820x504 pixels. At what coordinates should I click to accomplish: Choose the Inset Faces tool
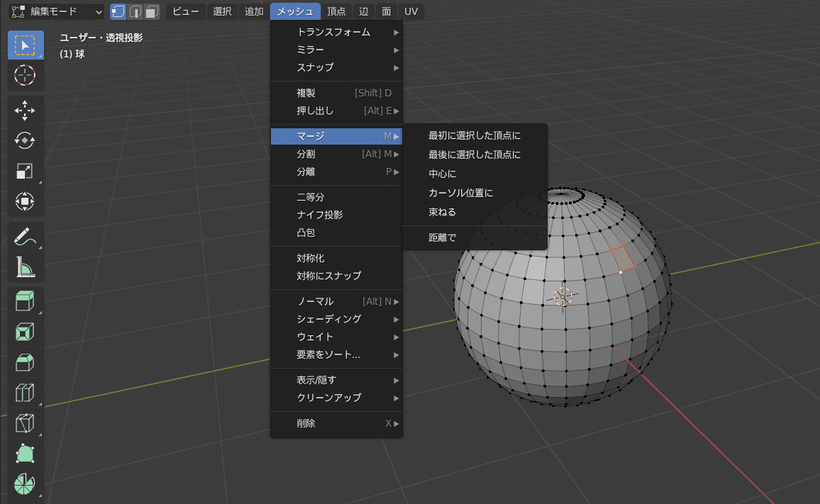(25, 332)
